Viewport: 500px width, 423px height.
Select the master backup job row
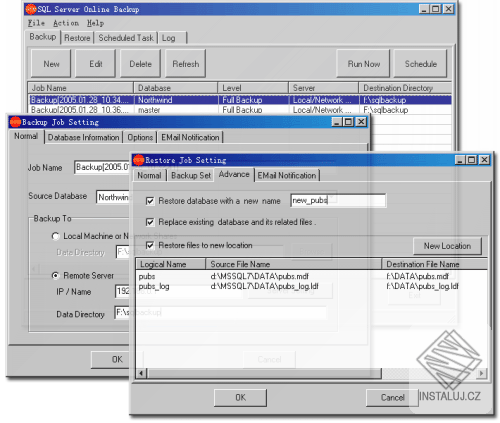coord(240,110)
